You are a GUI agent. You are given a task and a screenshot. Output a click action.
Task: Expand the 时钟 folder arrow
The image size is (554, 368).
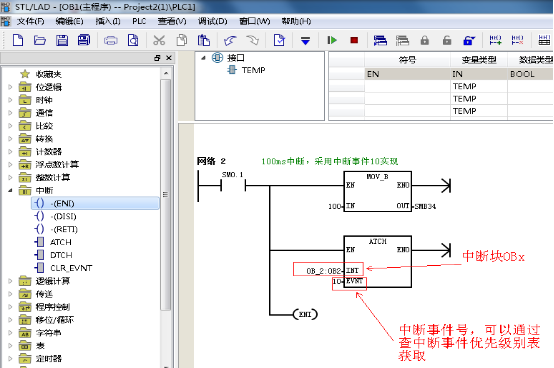click(10, 100)
